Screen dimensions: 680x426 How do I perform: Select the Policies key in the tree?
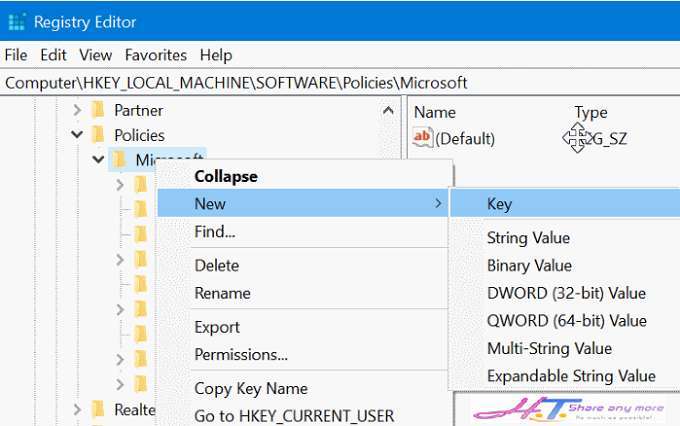(x=139, y=135)
